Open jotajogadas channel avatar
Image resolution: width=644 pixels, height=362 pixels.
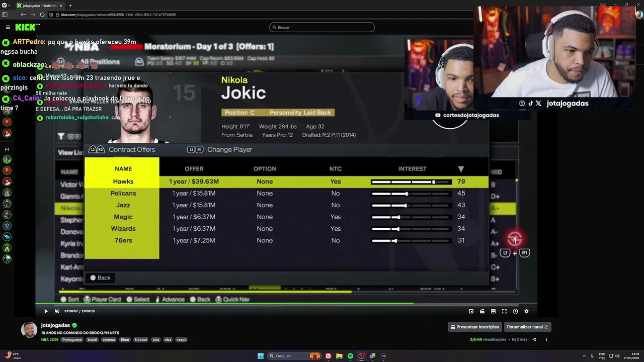(29, 330)
